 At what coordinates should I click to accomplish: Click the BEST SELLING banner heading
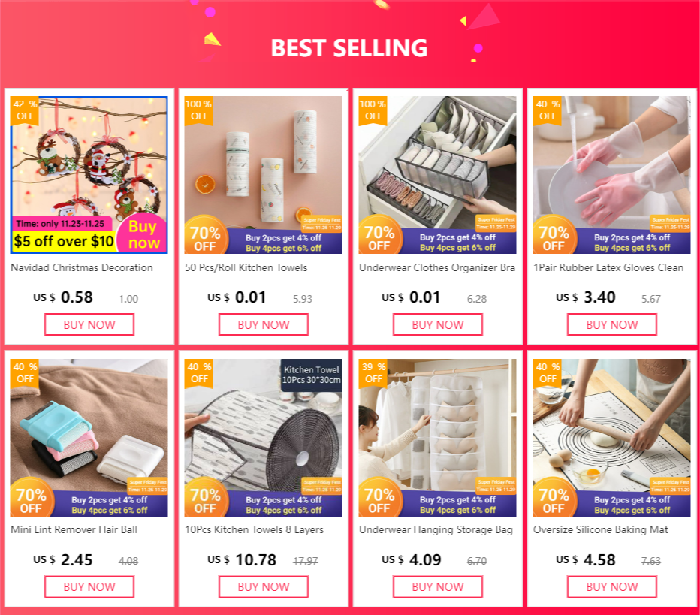[349, 48]
